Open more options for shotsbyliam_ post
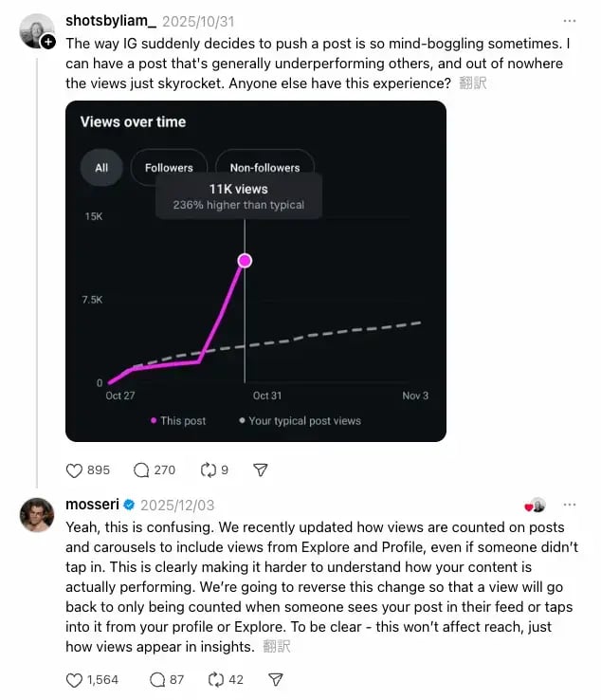Screen dimensions: 601x700 (569, 20)
